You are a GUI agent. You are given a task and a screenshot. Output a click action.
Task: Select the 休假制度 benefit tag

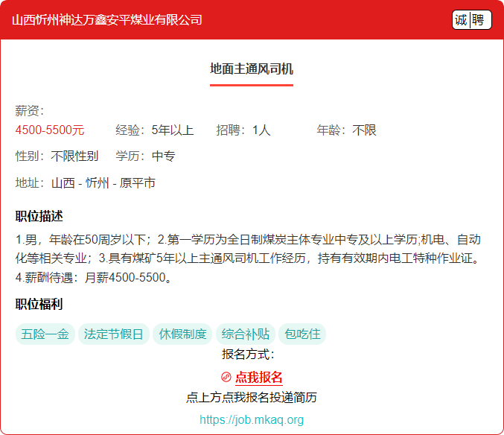pos(182,334)
